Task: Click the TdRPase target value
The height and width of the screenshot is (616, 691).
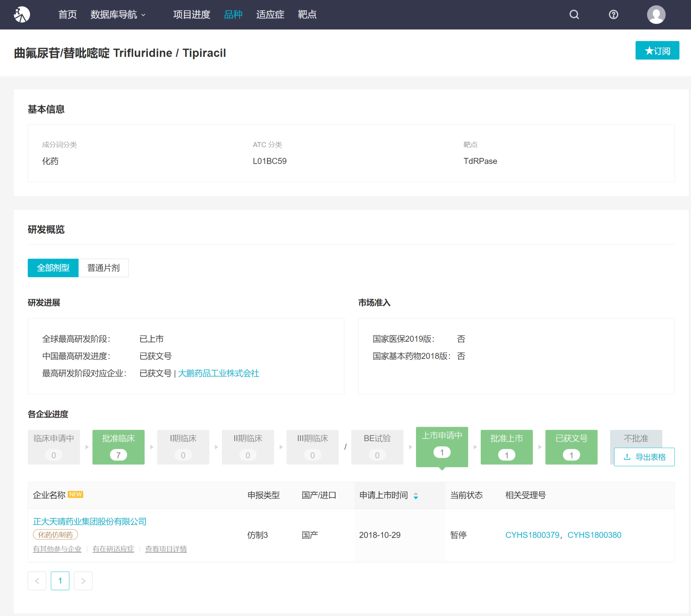Action: (480, 161)
